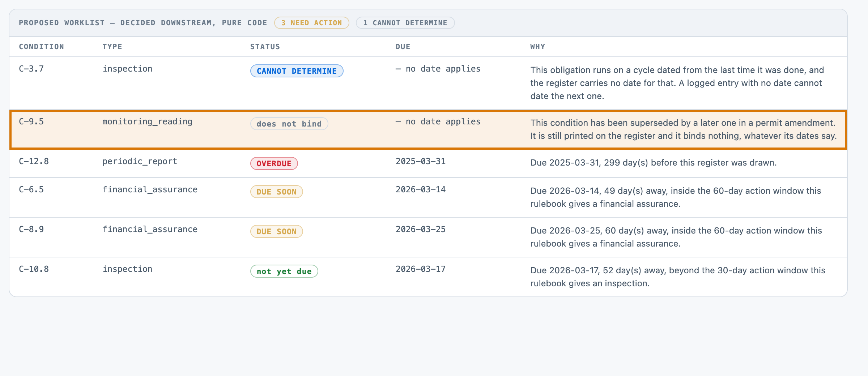Click the 3 NEED ACTION badge
Screen dimensions: 868x376
point(311,23)
